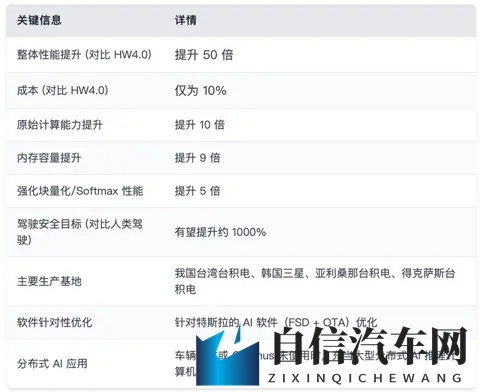Click the value '提升 9 倍'

197,158
